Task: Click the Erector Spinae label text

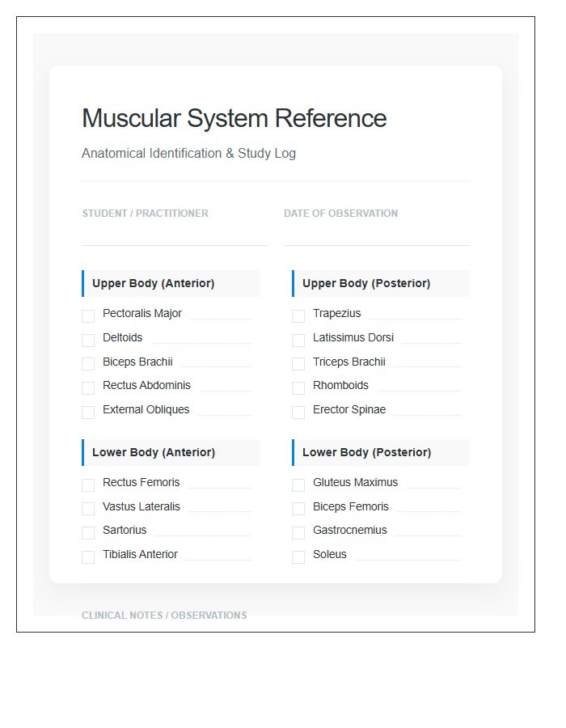Action: 349,409
